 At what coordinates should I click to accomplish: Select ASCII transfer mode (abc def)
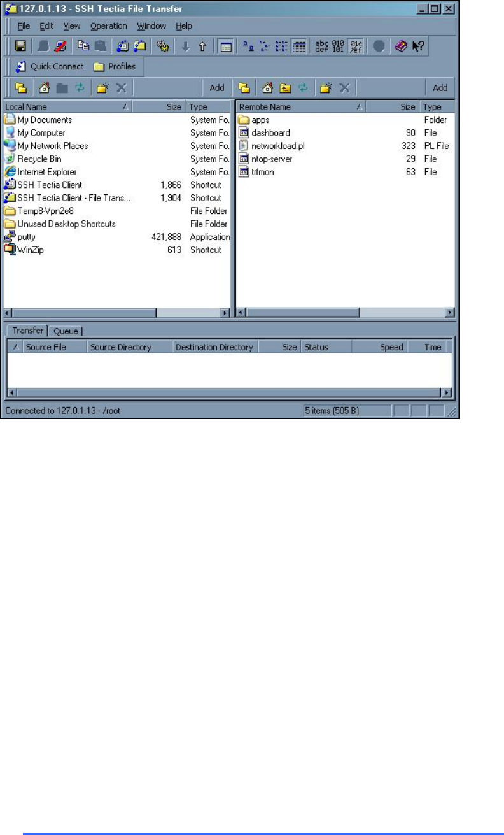(x=322, y=46)
